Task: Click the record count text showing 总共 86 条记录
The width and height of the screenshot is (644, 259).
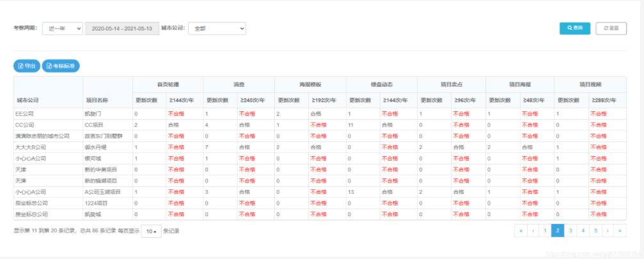Action: [98, 231]
